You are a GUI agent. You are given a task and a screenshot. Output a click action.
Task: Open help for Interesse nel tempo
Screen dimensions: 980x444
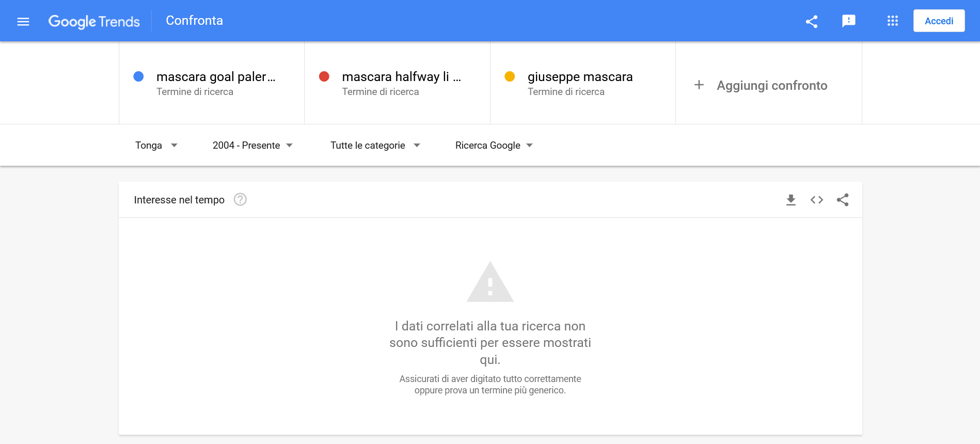[240, 199]
